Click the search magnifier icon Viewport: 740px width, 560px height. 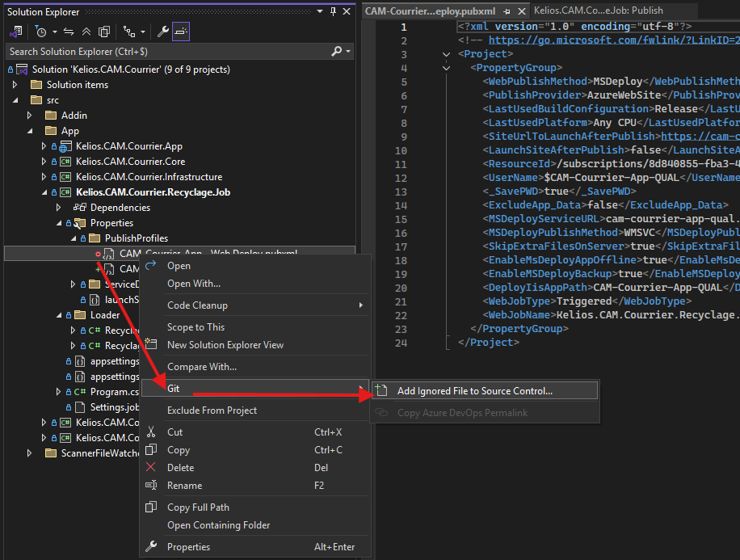[337, 51]
